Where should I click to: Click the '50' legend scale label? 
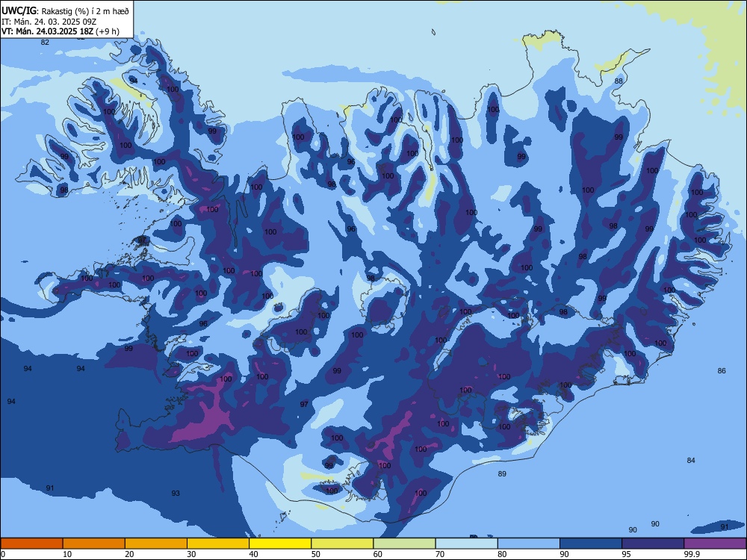point(316,554)
